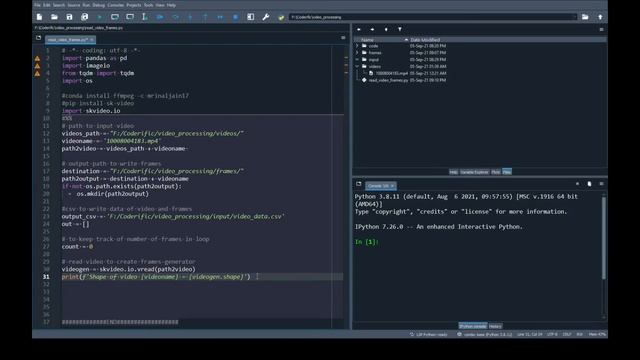Open the Help menu
This screenshot has height=360, width=640.
coord(171,5)
